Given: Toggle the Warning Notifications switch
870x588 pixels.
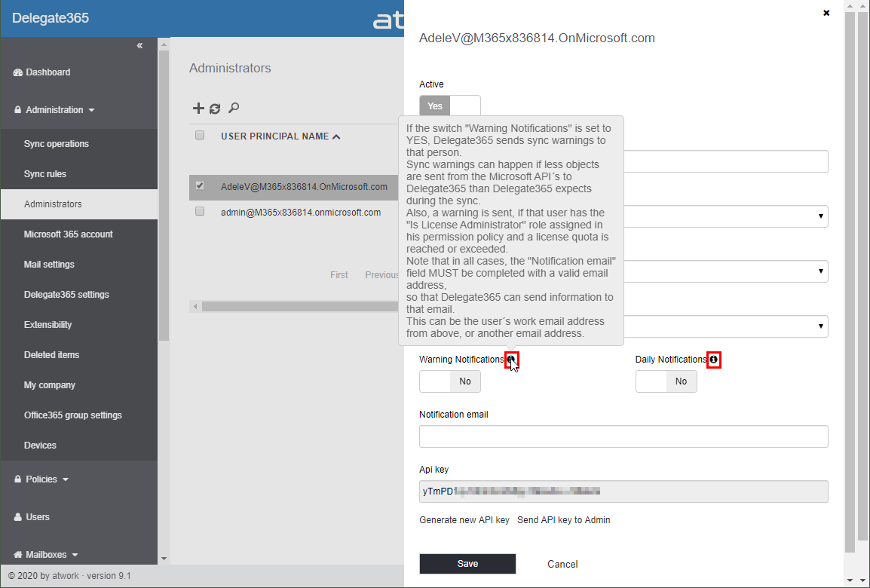Looking at the screenshot, I should [450, 381].
